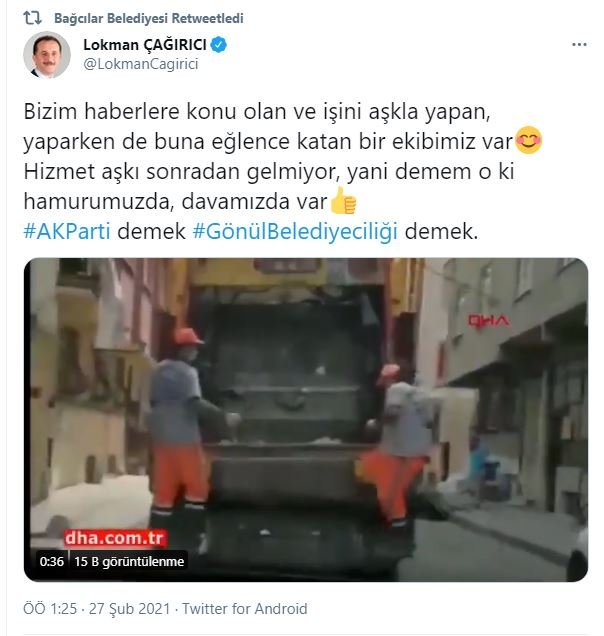Open the #AKParti hashtag

tap(67, 232)
